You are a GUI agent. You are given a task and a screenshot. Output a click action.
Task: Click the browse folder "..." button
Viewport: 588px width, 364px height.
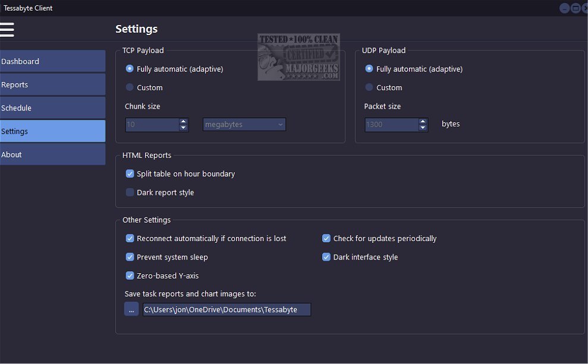coord(131,309)
